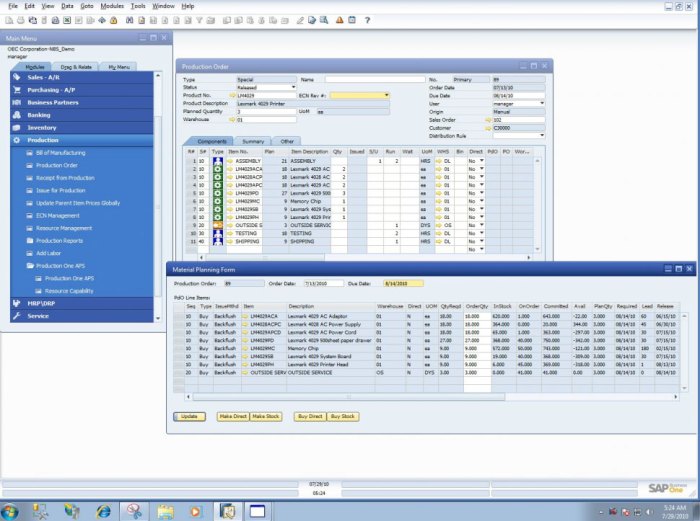This screenshot has height=521, width=700.
Task: Click Internet Explorer in the taskbar
Action: [x=104, y=511]
